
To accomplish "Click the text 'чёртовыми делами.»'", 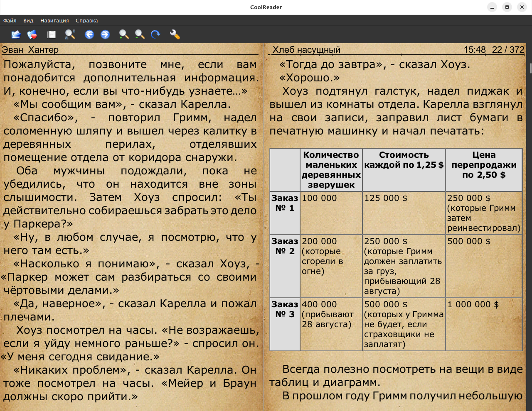I will [61, 291].
